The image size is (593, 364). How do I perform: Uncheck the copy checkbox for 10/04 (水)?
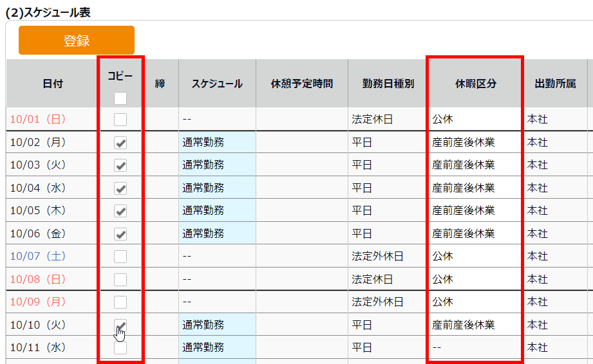point(120,188)
